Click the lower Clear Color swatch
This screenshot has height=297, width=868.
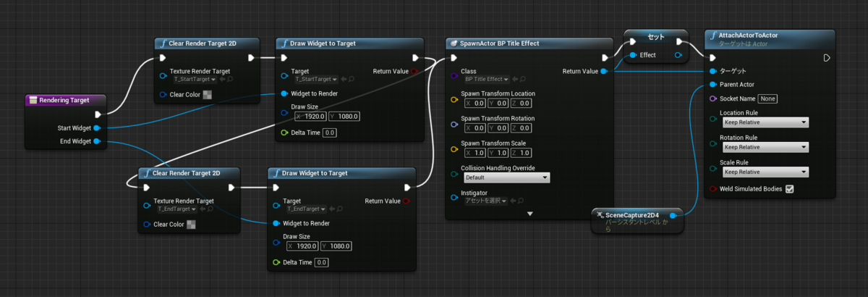[x=191, y=225]
